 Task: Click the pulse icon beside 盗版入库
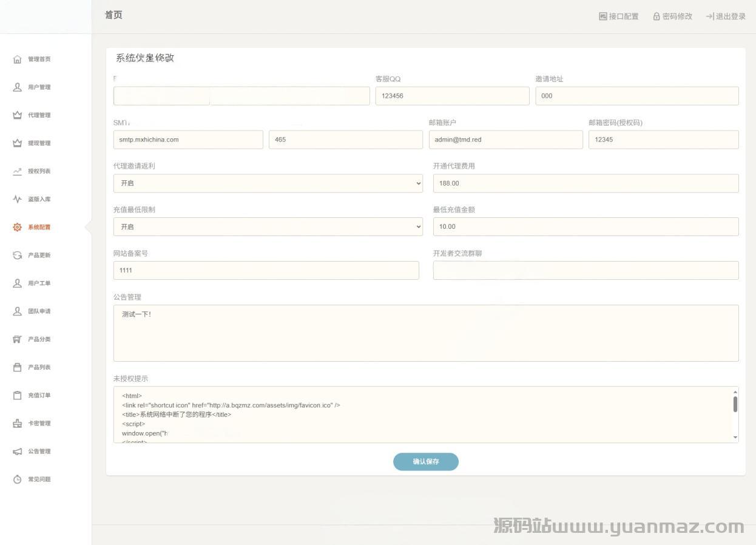pos(18,199)
